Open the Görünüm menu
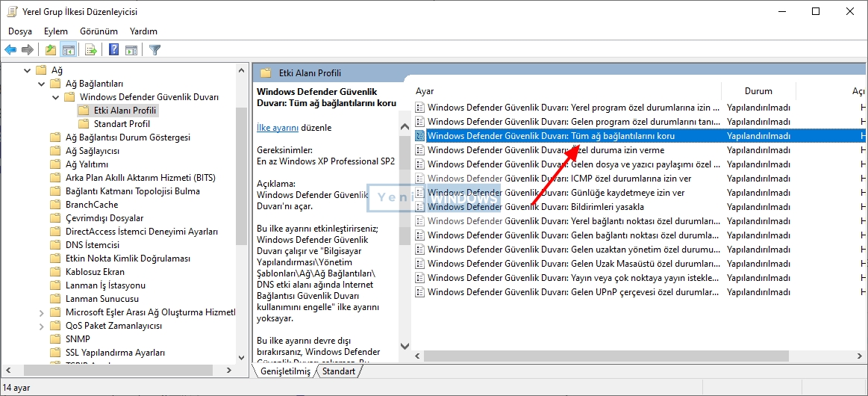The image size is (868, 396). (99, 31)
